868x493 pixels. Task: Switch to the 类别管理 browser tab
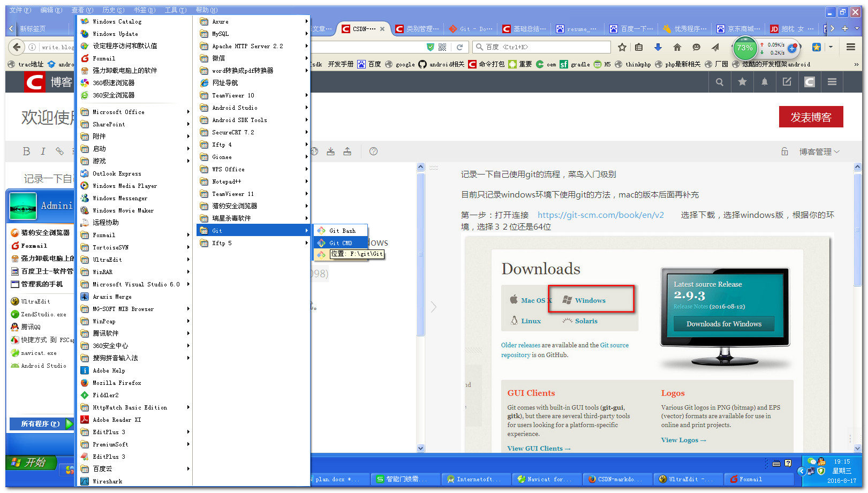417,29
